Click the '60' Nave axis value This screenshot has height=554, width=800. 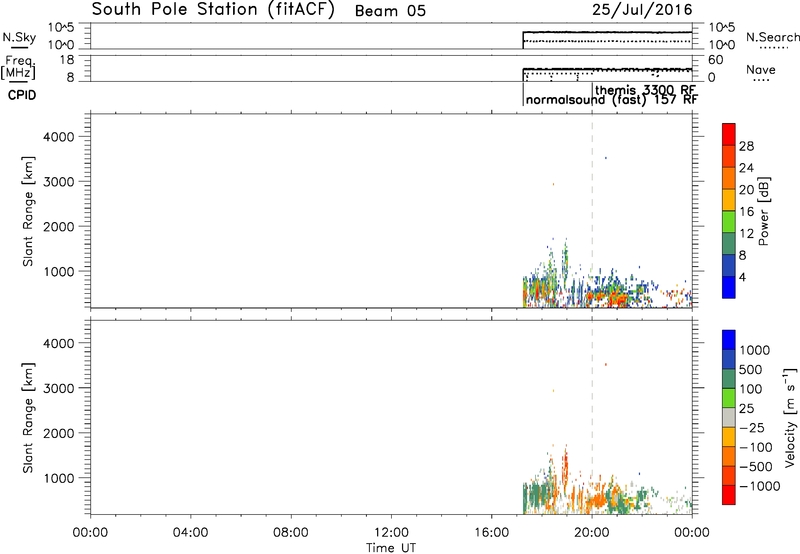(715, 60)
